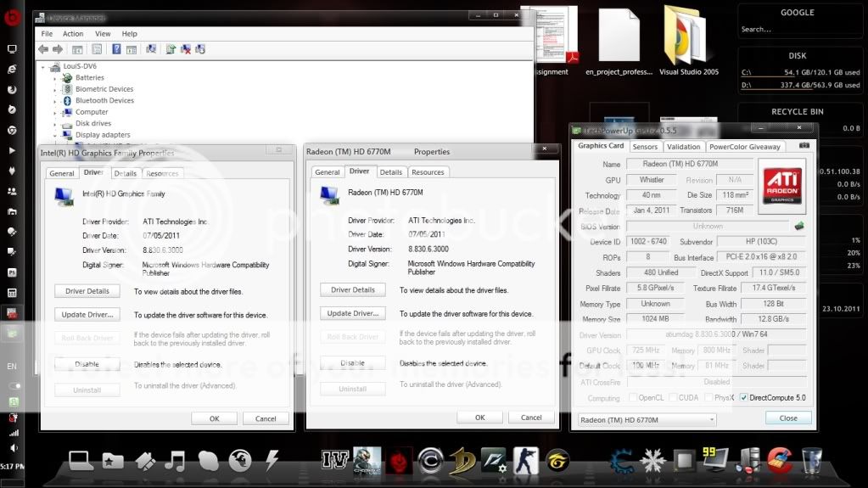
Task: Click the Google search input field
Action: [796, 30]
